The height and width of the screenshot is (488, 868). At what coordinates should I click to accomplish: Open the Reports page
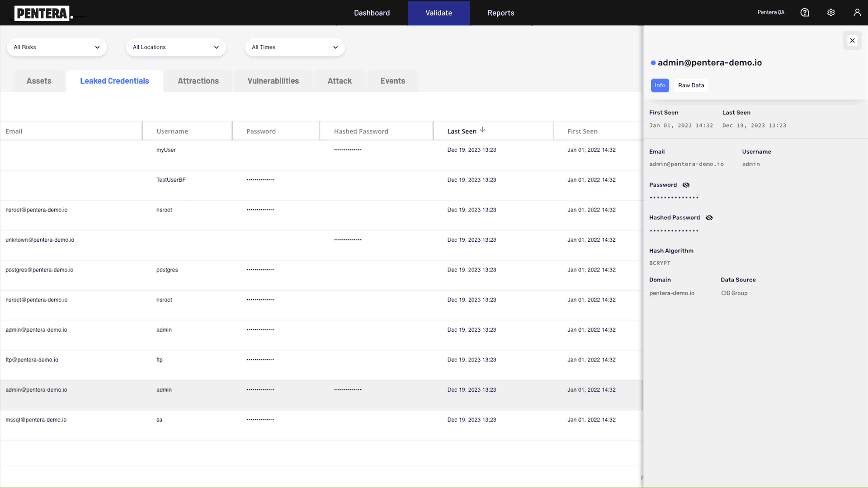coord(500,13)
